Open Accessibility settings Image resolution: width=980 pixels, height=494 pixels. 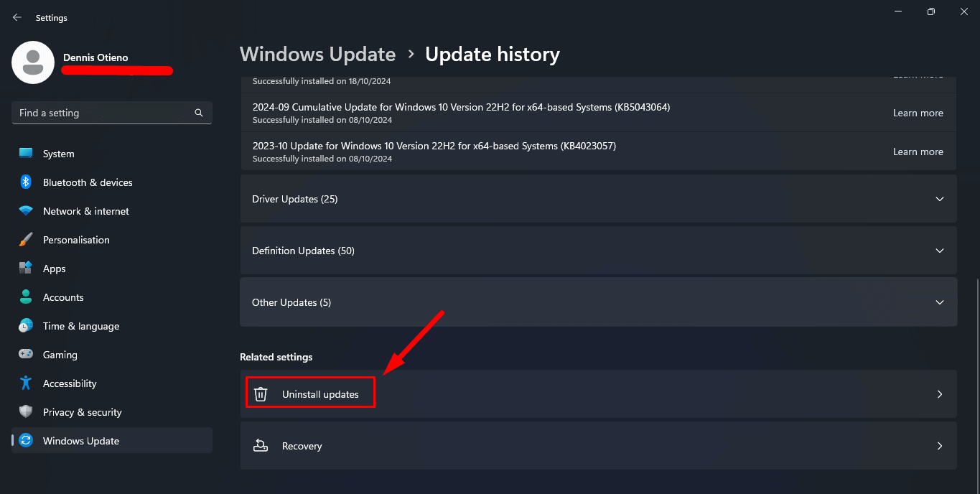[x=69, y=383]
